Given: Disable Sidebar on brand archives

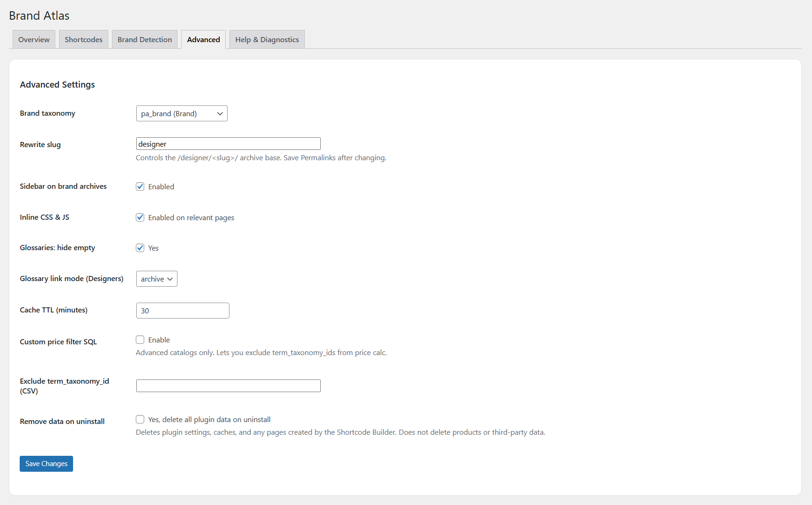Looking at the screenshot, I should [x=140, y=186].
